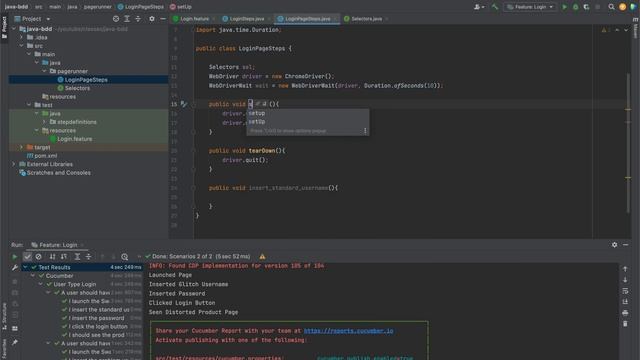Collapse the Cucumber test node
Image resolution: width=640 pixels, height=360 pixels.
tap(33, 276)
